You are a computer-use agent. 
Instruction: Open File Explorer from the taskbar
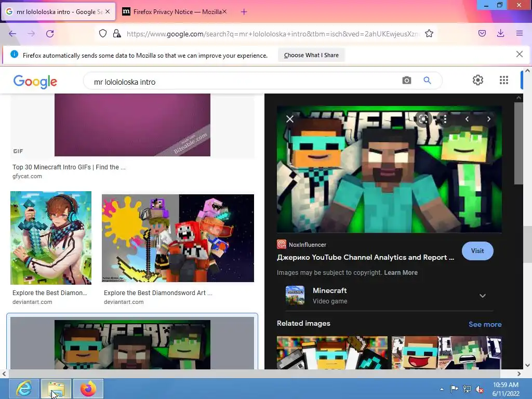[56, 389]
